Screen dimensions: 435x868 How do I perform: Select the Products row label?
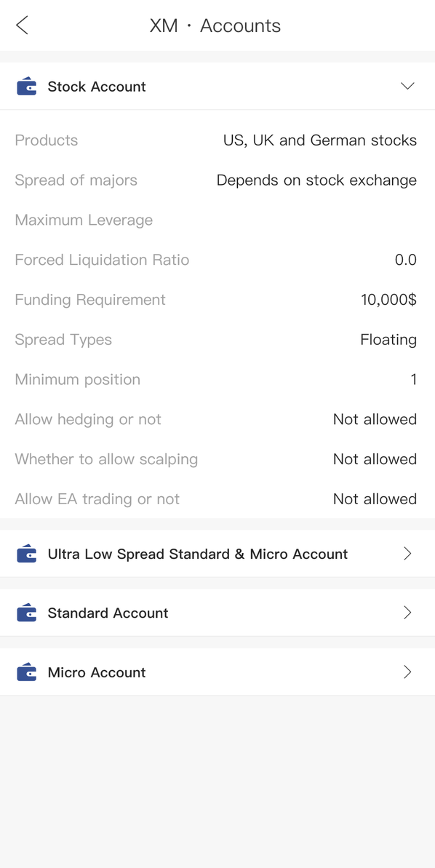[x=47, y=140]
